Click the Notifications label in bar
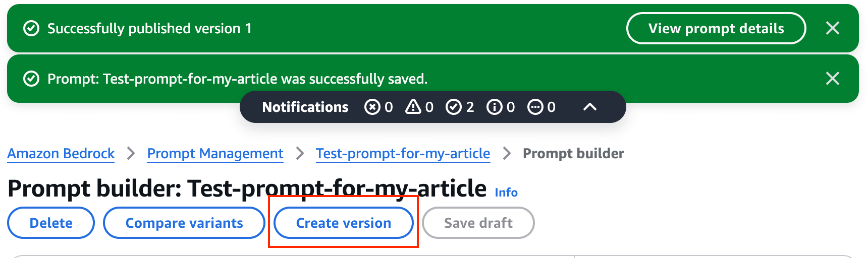Image resolution: width=868 pixels, height=258 pixels. pyautogui.click(x=305, y=107)
